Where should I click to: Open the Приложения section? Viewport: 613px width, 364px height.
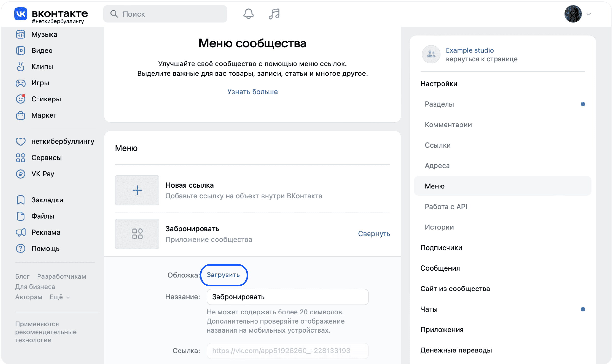coord(442,329)
